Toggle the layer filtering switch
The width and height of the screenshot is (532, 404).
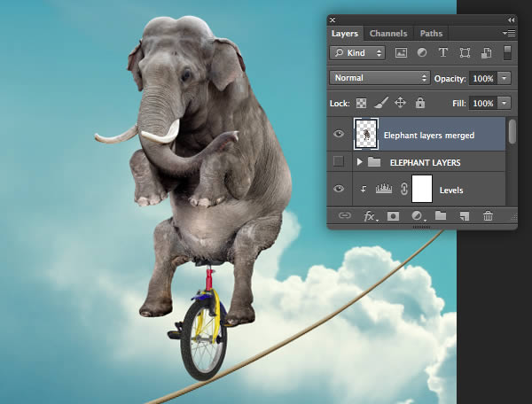tap(507, 53)
